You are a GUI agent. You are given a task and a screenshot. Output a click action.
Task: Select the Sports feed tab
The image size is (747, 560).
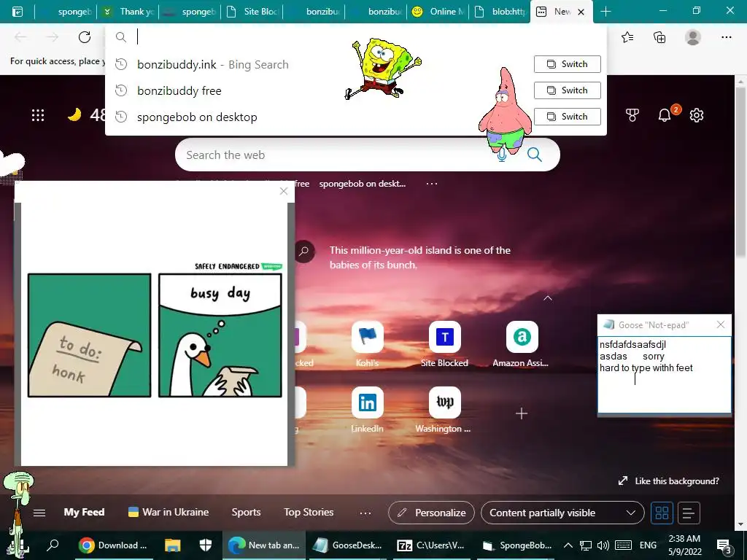click(246, 512)
